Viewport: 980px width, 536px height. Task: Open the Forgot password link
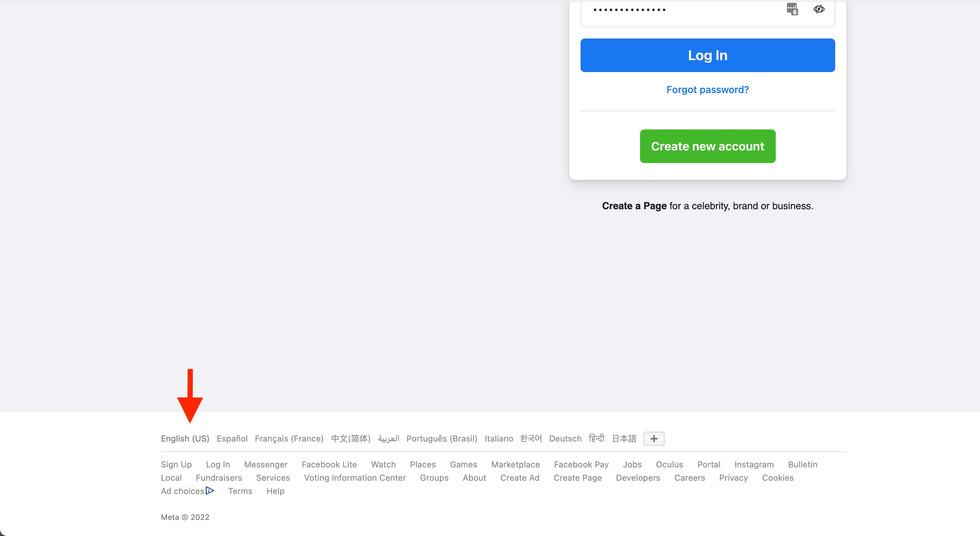click(x=707, y=90)
